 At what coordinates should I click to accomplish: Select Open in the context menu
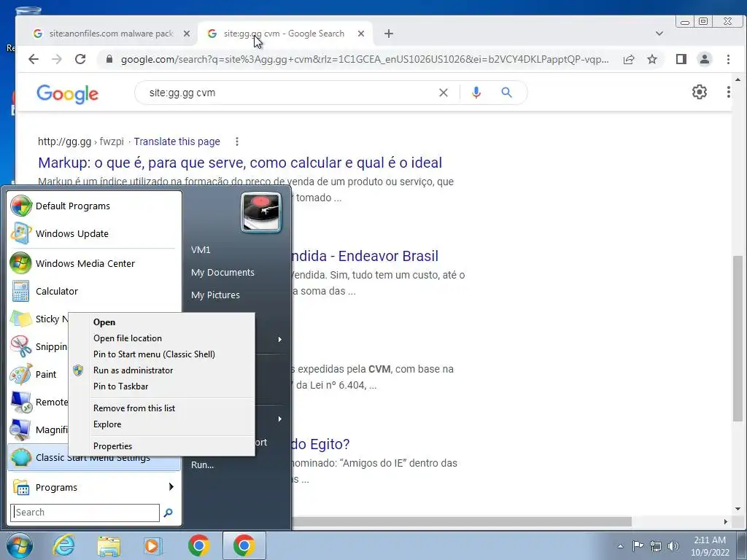coord(104,322)
